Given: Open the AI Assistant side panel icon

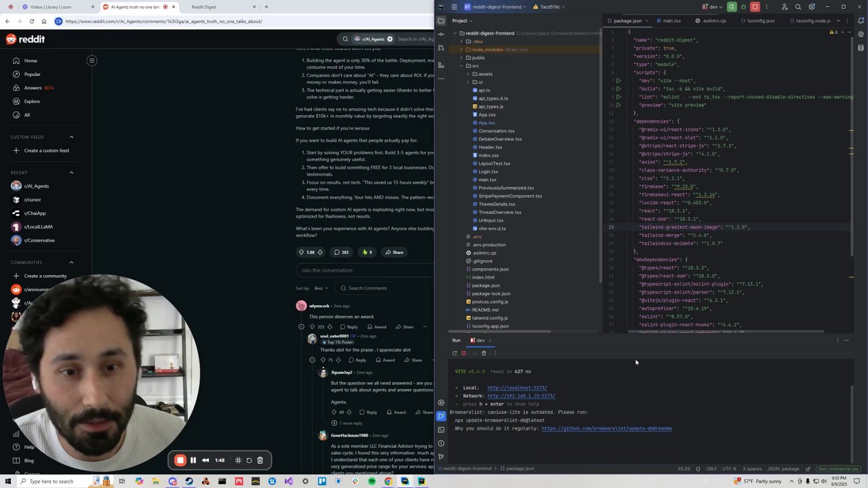Looking at the screenshot, I should (861, 34).
